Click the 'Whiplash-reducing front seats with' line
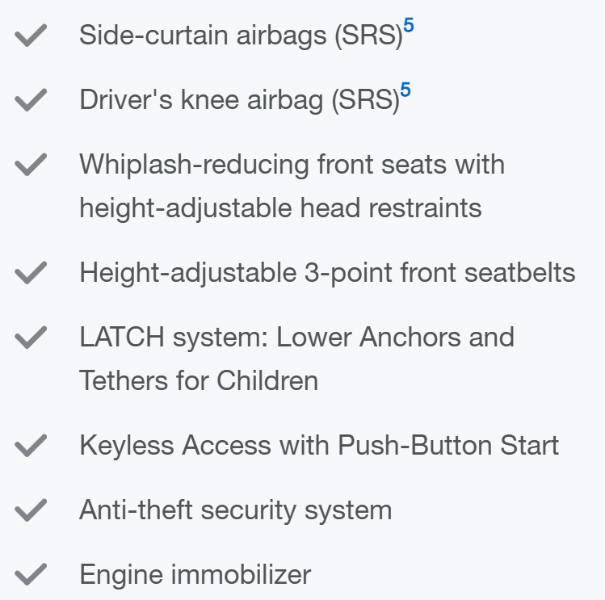Viewport: 605px width, 600px height. (292, 164)
